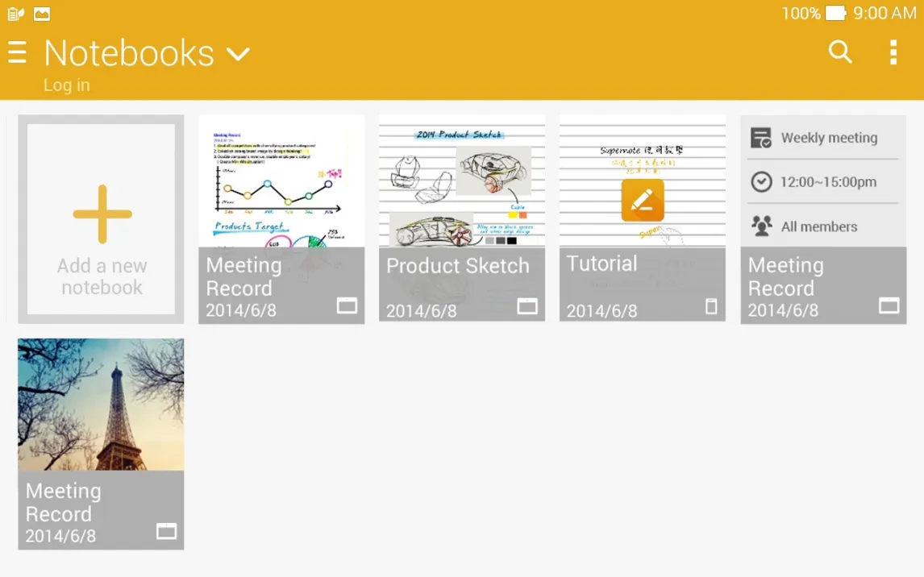This screenshot has width=924, height=577.
Task: Open the three-dot overflow menu
Action: (893, 52)
